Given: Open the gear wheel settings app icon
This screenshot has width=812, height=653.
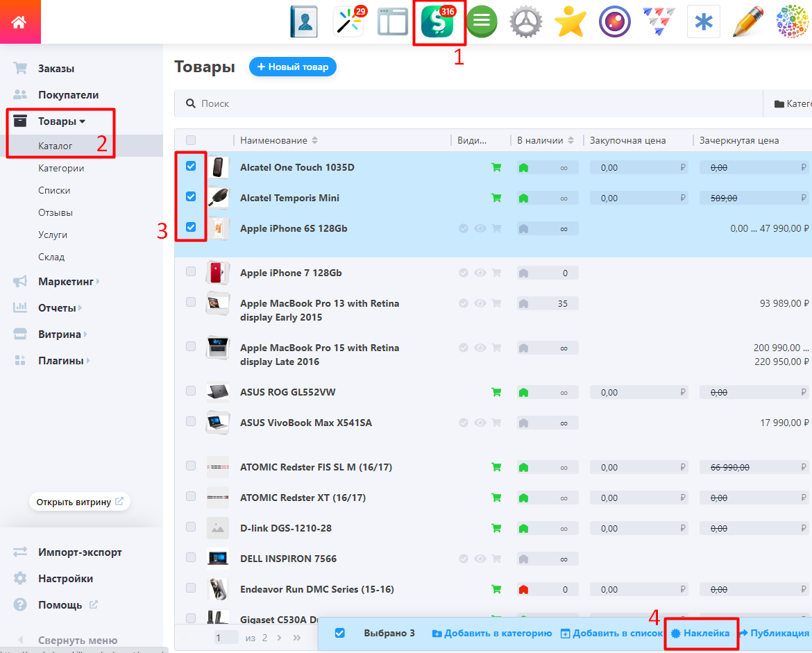Looking at the screenshot, I should click(526, 22).
